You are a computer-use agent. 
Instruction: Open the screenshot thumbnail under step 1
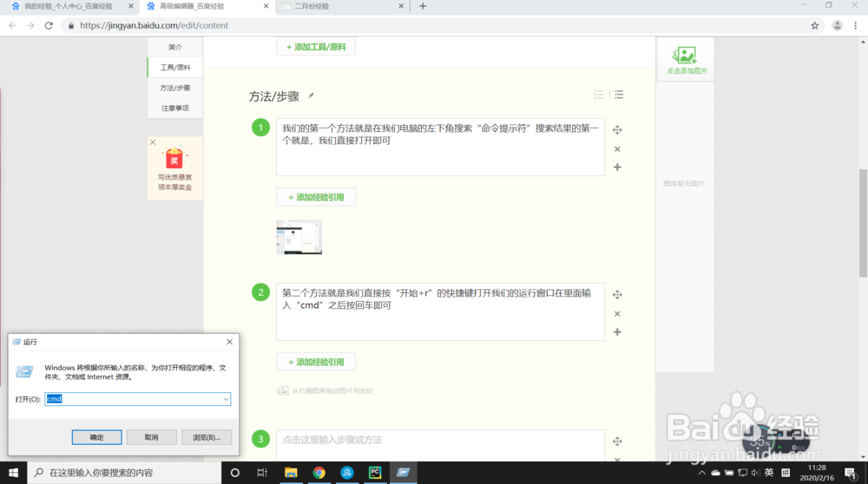coord(299,238)
